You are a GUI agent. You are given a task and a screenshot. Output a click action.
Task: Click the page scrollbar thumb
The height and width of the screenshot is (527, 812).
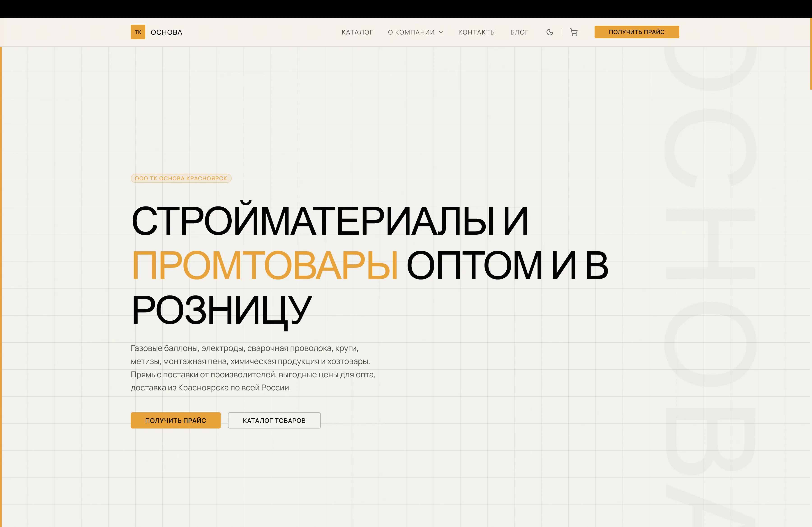(x=811, y=54)
